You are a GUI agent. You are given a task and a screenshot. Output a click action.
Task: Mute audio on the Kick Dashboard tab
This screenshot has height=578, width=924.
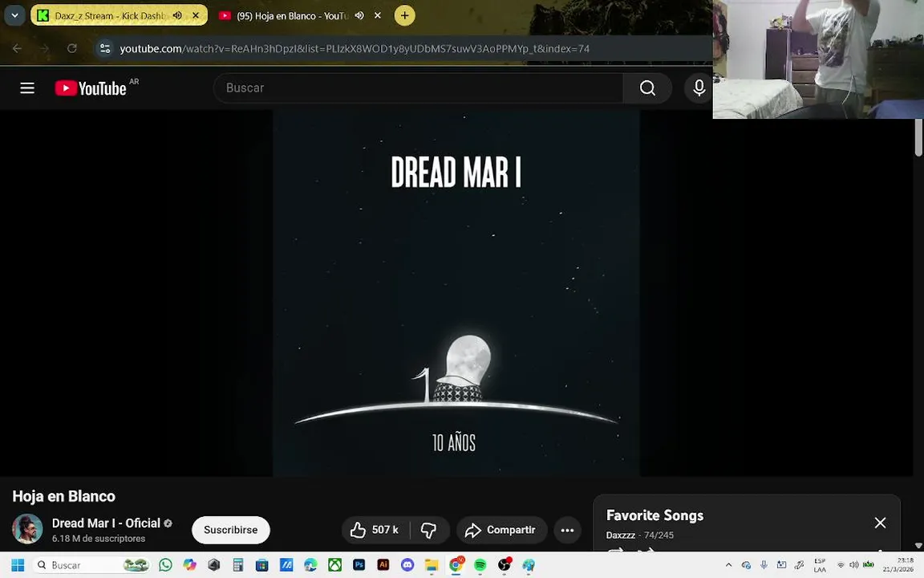pyautogui.click(x=177, y=15)
